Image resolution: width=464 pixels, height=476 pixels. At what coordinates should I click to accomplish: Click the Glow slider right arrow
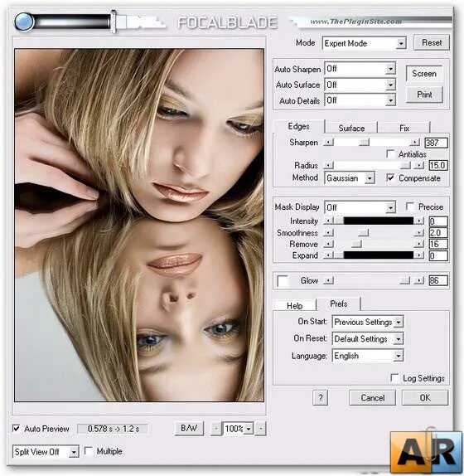tap(419, 280)
